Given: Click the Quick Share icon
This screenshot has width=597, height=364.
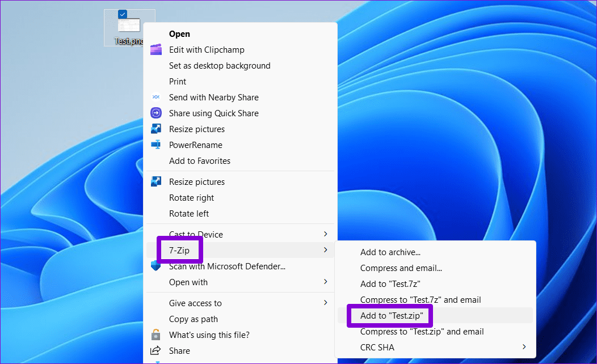Looking at the screenshot, I should click(156, 113).
